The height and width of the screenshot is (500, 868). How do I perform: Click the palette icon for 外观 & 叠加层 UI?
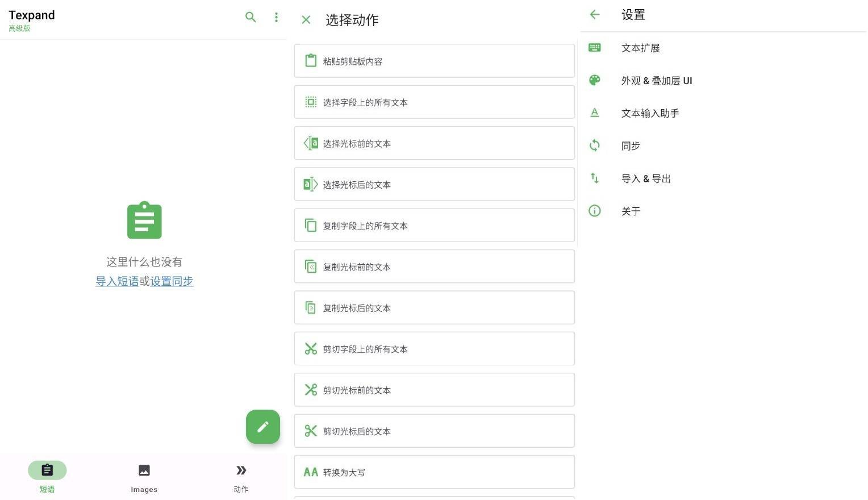(x=595, y=80)
